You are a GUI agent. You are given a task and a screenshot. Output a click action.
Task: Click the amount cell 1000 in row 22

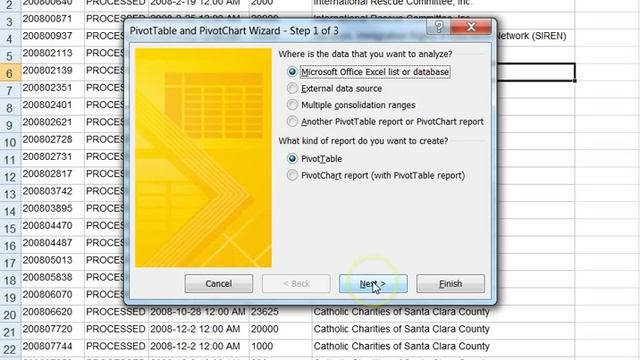[x=280, y=347]
